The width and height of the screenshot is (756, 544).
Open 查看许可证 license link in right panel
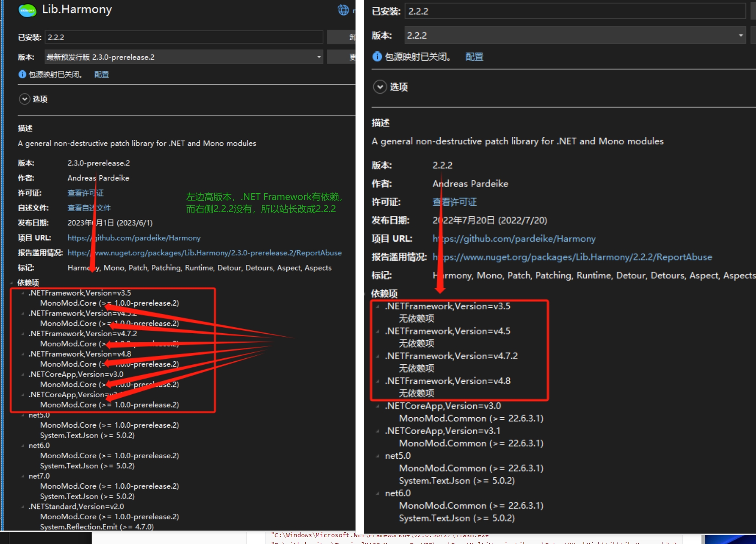(x=454, y=202)
